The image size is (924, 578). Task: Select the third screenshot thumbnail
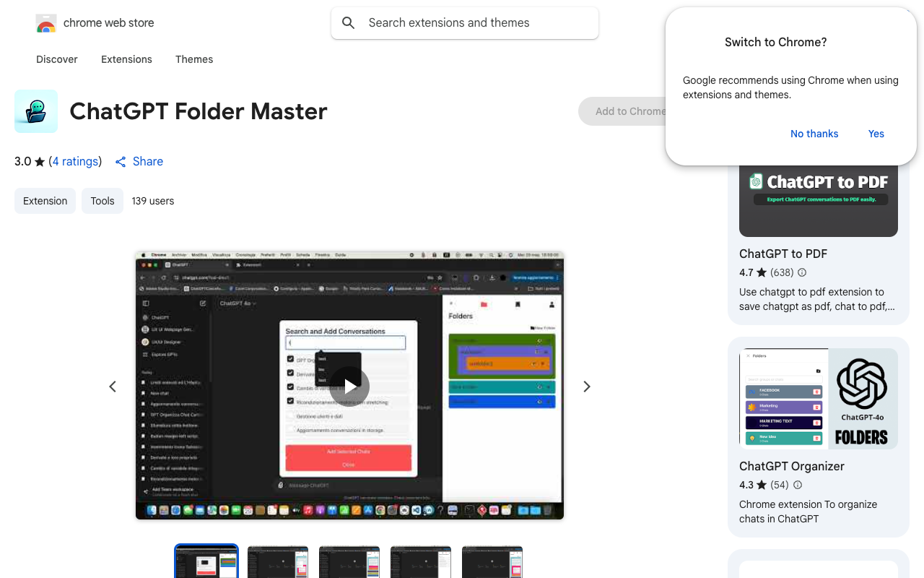(349, 561)
